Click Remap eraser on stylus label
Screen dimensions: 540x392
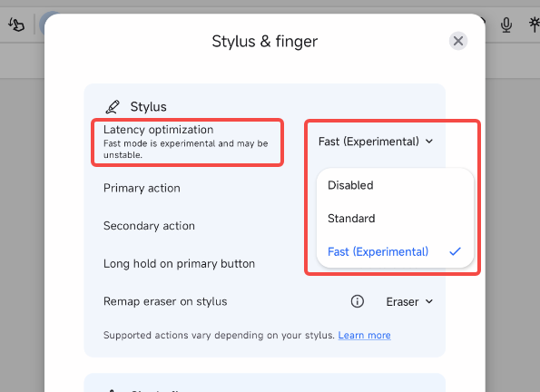coord(165,301)
